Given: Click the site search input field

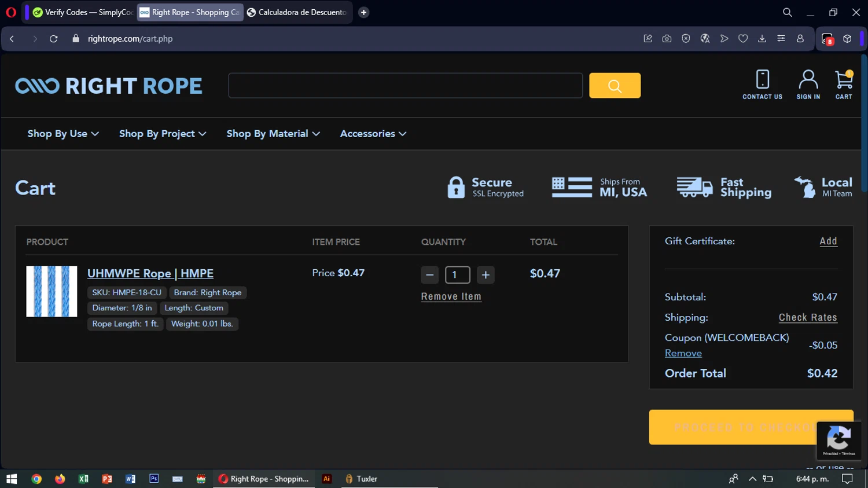Looking at the screenshot, I should pos(405,86).
